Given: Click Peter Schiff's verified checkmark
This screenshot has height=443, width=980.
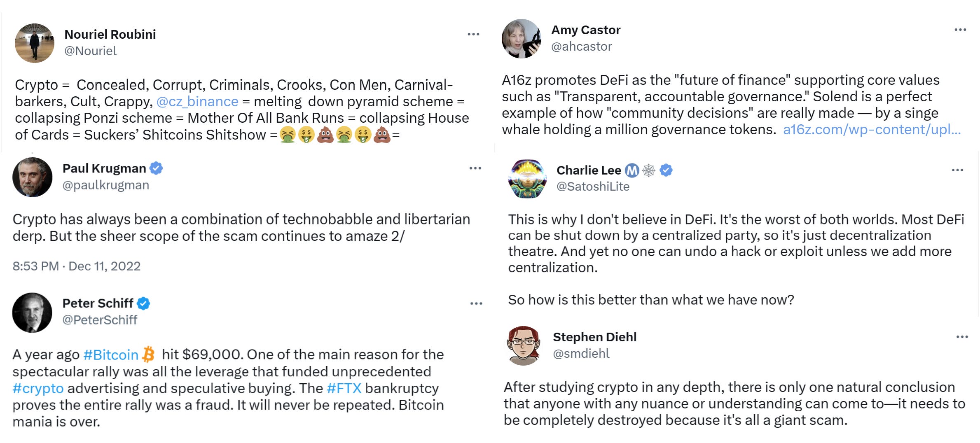Looking at the screenshot, I should coord(143,303).
